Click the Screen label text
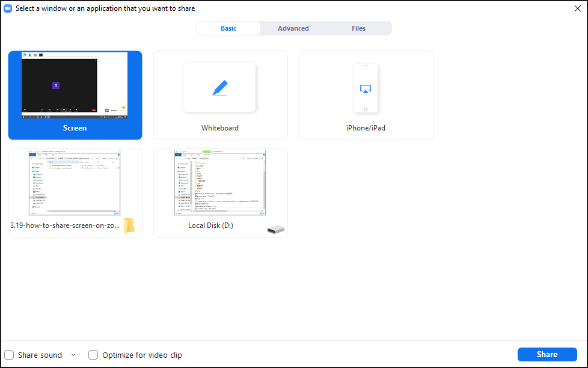This screenshot has height=368, width=588. pyautogui.click(x=75, y=128)
